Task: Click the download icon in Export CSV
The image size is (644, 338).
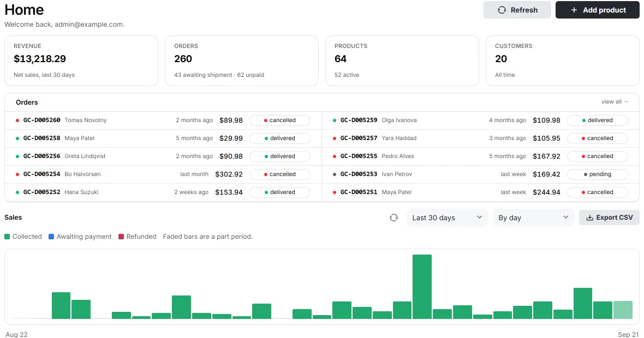Action: coord(589,218)
